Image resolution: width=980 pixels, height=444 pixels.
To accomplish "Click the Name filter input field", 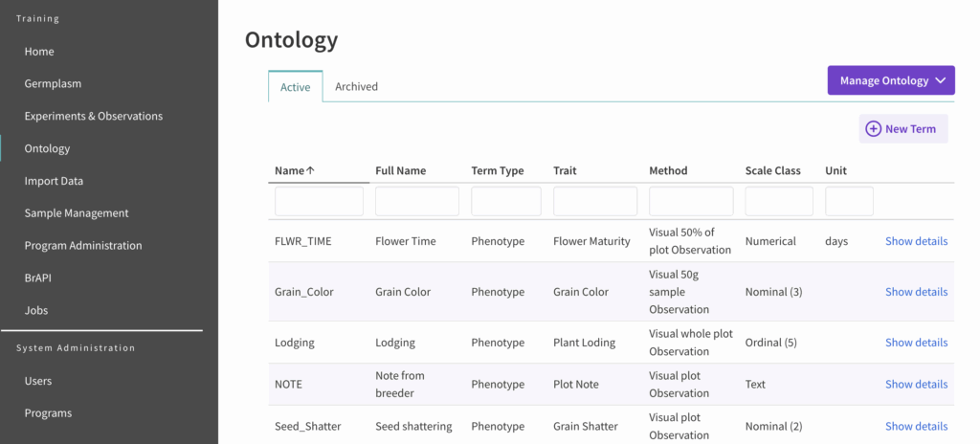I will (319, 202).
